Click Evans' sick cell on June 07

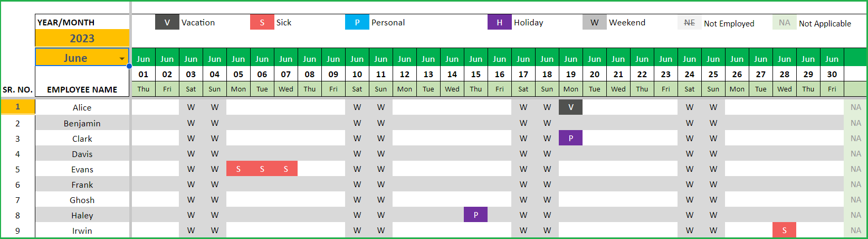(x=286, y=169)
